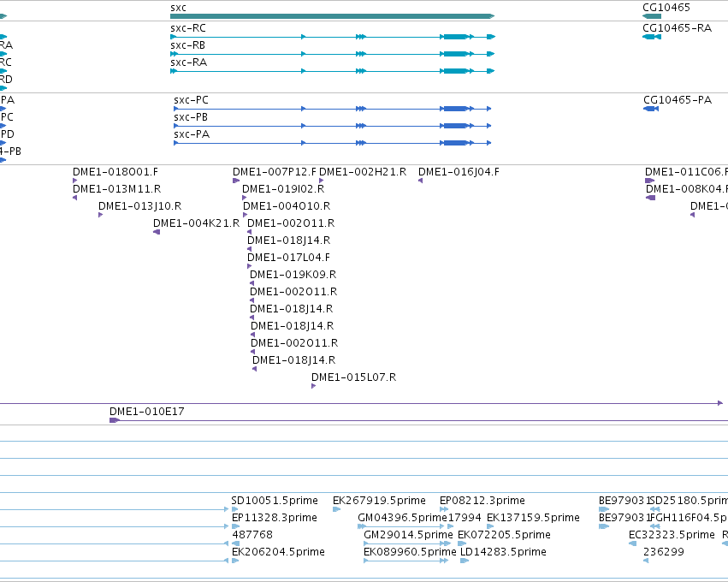Select the DME1-004O10.R feature
Viewport: 728px width, 582px height.
click(x=246, y=215)
